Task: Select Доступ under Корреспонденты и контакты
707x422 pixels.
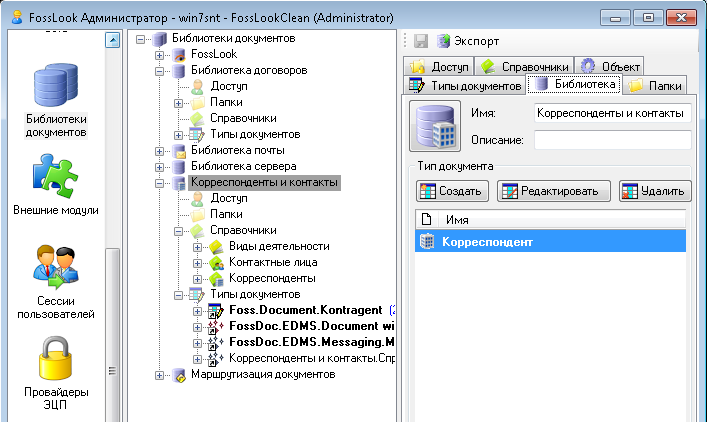Action: click(x=229, y=198)
